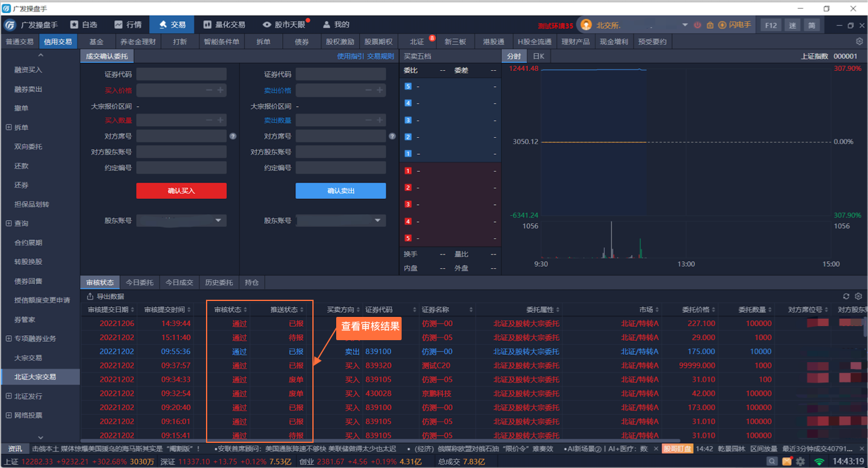Screen dimensions: 868x468
Task: Switch to the 行情 quotes tab
Action: pos(128,25)
